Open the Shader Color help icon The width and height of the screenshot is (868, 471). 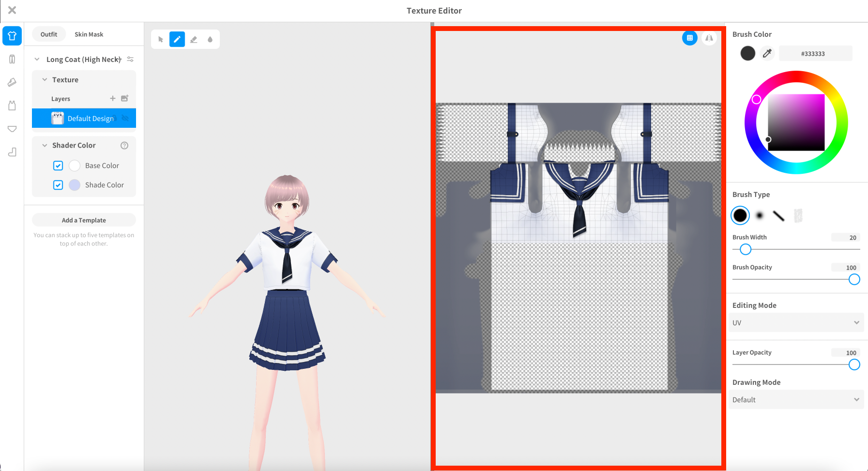tap(124, 145)
